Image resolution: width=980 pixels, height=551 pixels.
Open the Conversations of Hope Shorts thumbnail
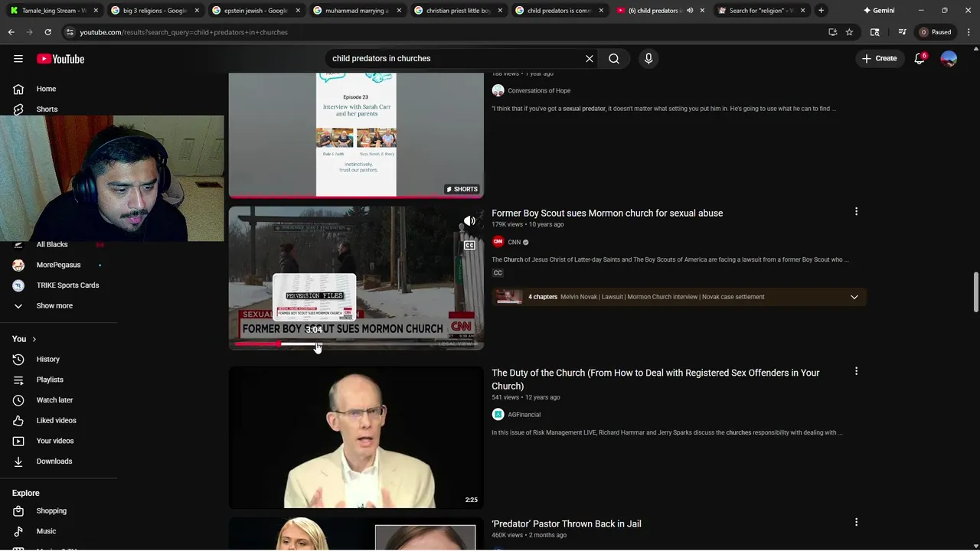pyautogui.click(x=356, y=135)
